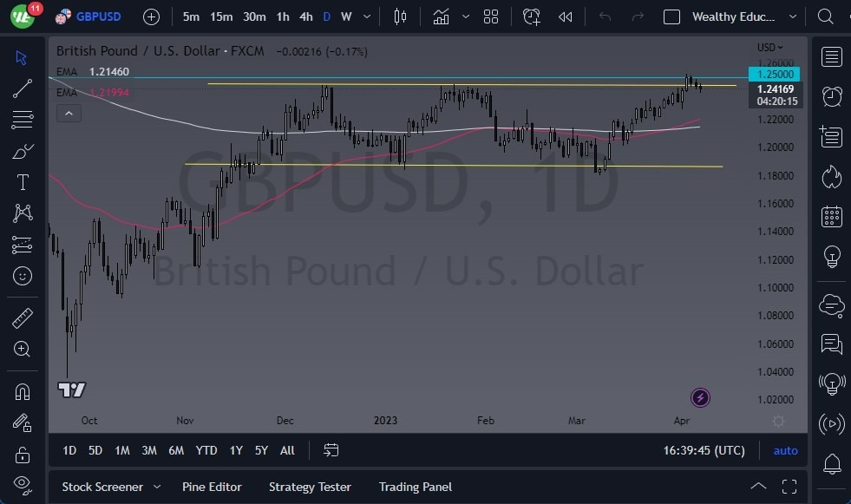The image size is (851, 504).
Task: Create a new alert with the alarm icon
Action: click(x=532, y=16)
